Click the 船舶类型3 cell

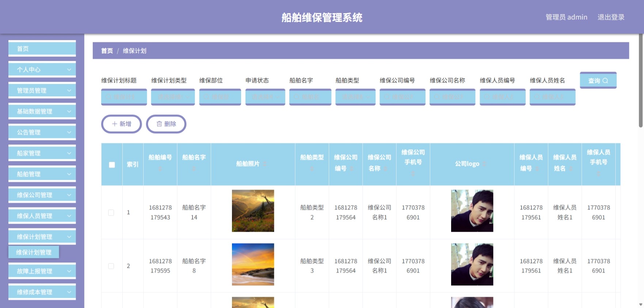tap(312, 266)
